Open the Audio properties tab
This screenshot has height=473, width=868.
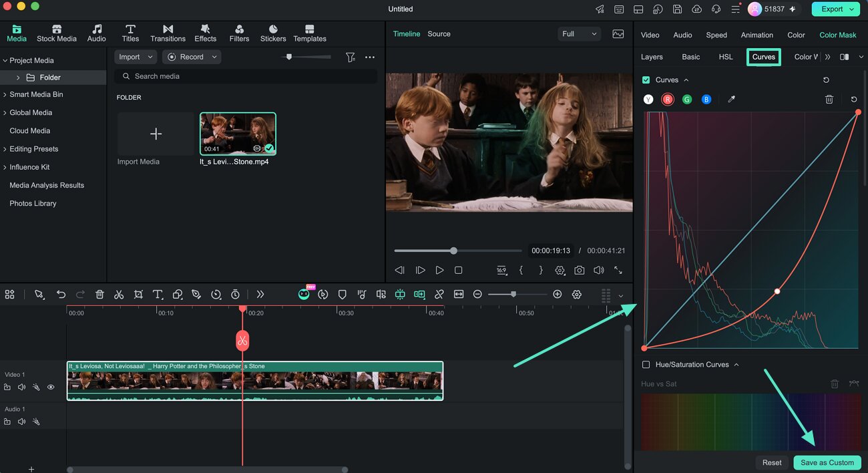(x=682, y=35)
